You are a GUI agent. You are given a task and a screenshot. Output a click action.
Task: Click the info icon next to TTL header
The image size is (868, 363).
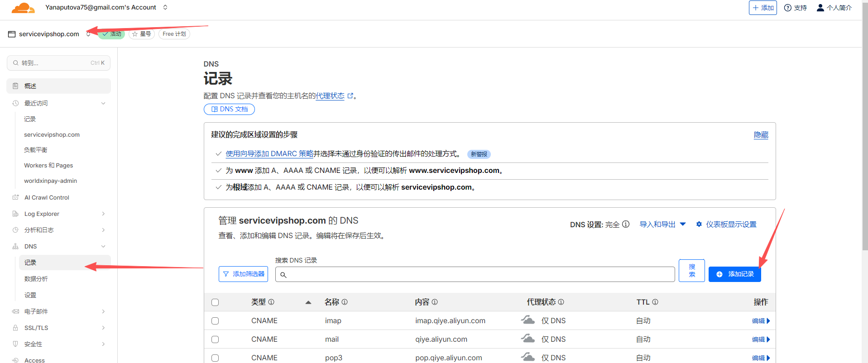(655, 302)
